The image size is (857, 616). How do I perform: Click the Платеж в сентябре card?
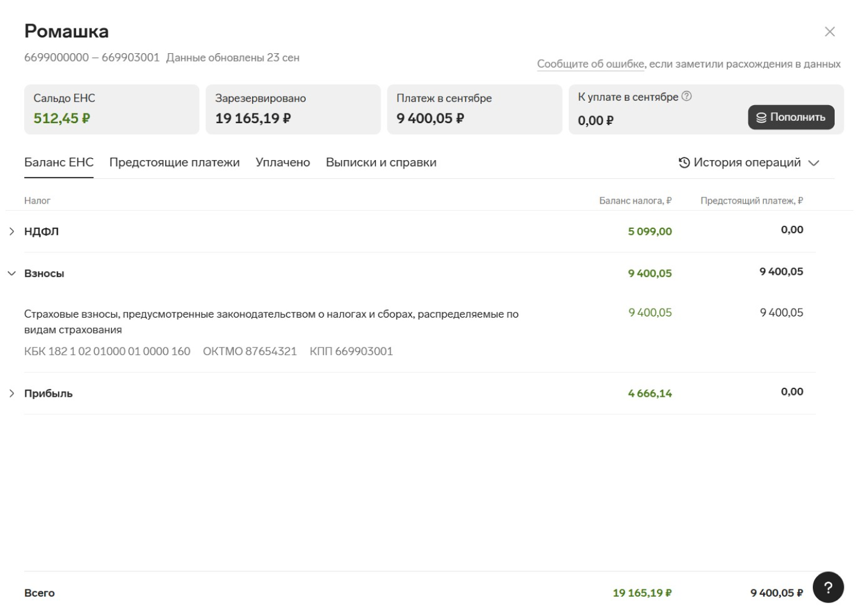[474, 109]
